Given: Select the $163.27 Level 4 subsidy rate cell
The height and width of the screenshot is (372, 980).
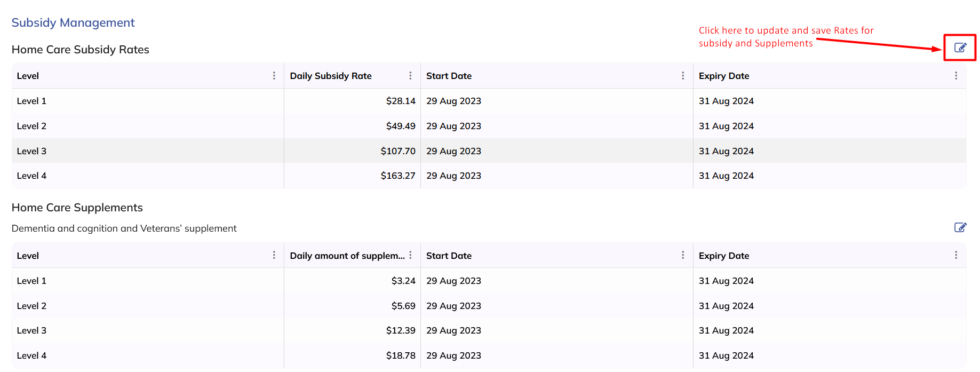Looking at the screenshot, I should (x=397, y=176).
